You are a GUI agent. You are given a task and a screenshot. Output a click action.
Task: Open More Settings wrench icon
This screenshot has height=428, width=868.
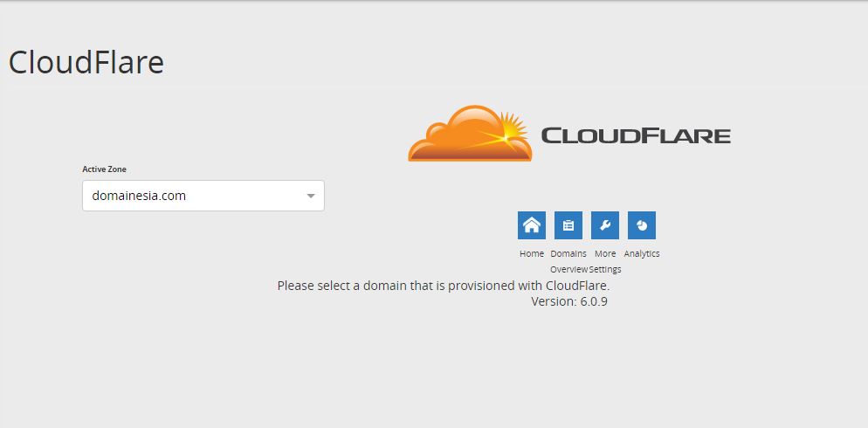[x=604, y=225]
